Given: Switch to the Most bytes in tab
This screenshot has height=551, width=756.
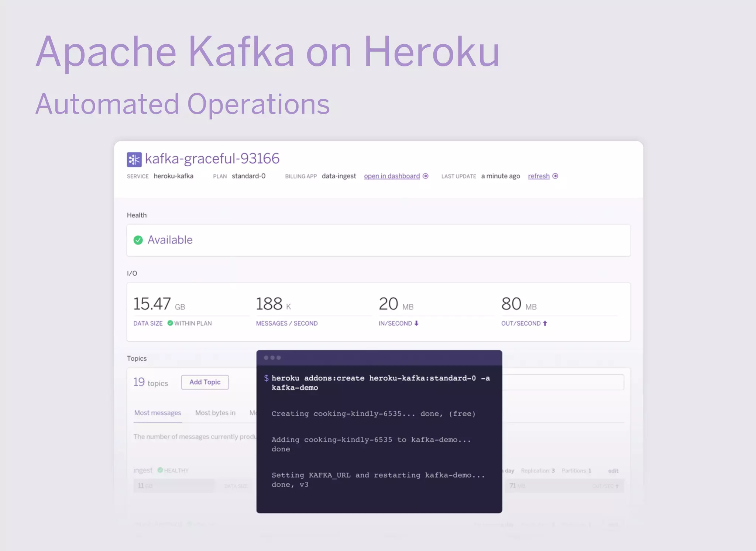Looking at the screenshot, I should pyautogui.click(x=215, y=413).
